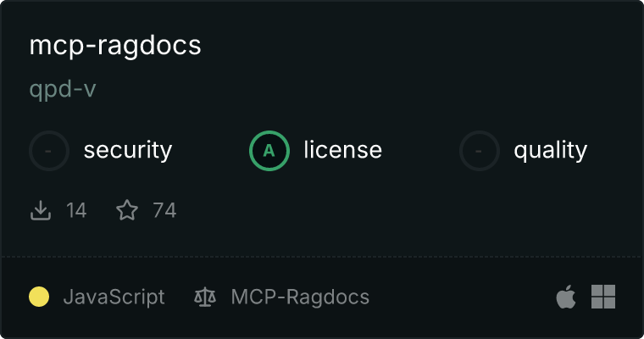Viewport: 644px width, 339px height.
Task: Click empty area of the server card
Action: (411, 82)
